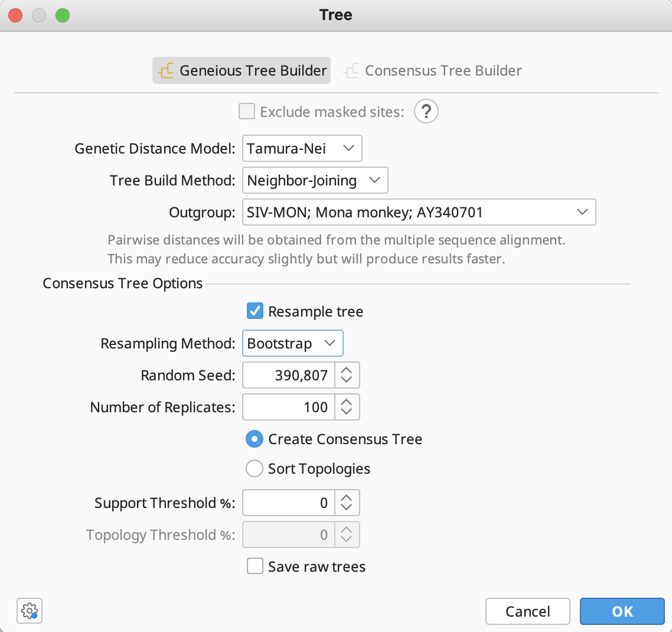Select the Sort Topologies radio button
Screen dimensions: 672x632
(255, 468)
